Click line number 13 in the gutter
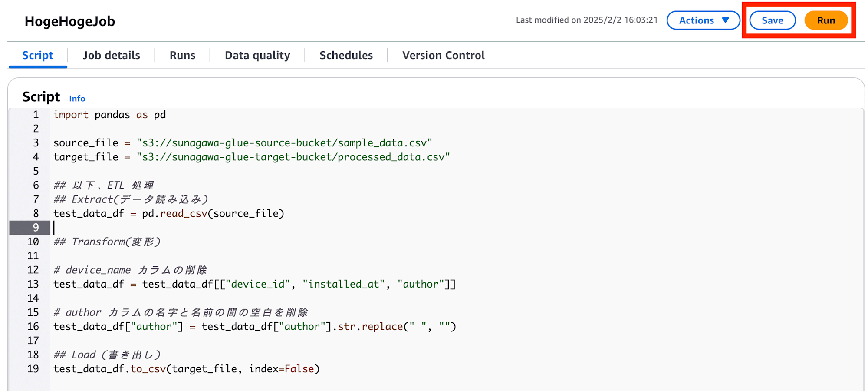Screen dimensions: 868x391 tap(33, 284)
